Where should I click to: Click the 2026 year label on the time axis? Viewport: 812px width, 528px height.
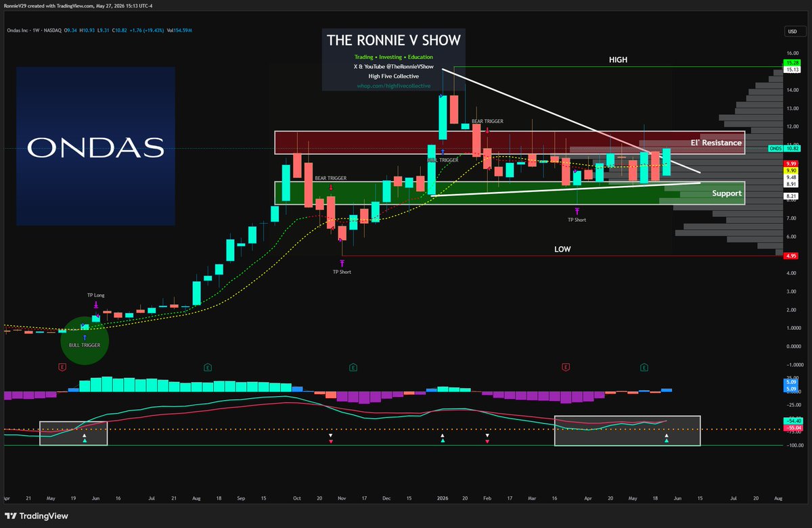443,498
